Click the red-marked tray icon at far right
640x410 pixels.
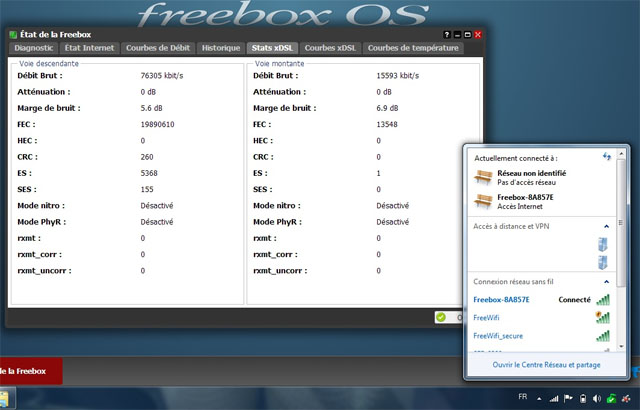coord(626,398)
